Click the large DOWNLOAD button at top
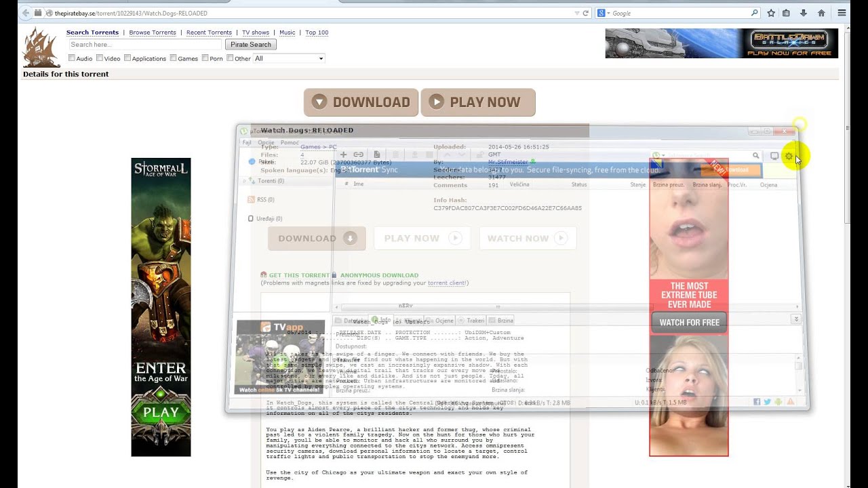Screen dimensions: 868x488 click(361, 102)
